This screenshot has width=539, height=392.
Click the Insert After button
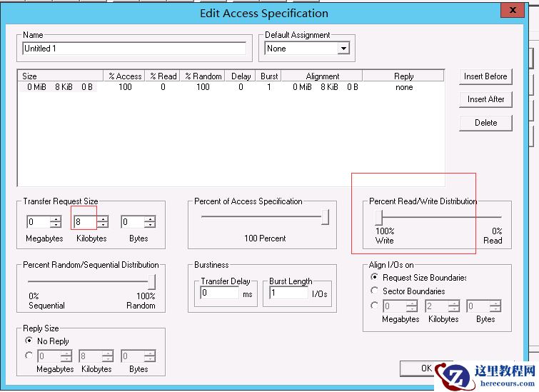click(485, 99)
